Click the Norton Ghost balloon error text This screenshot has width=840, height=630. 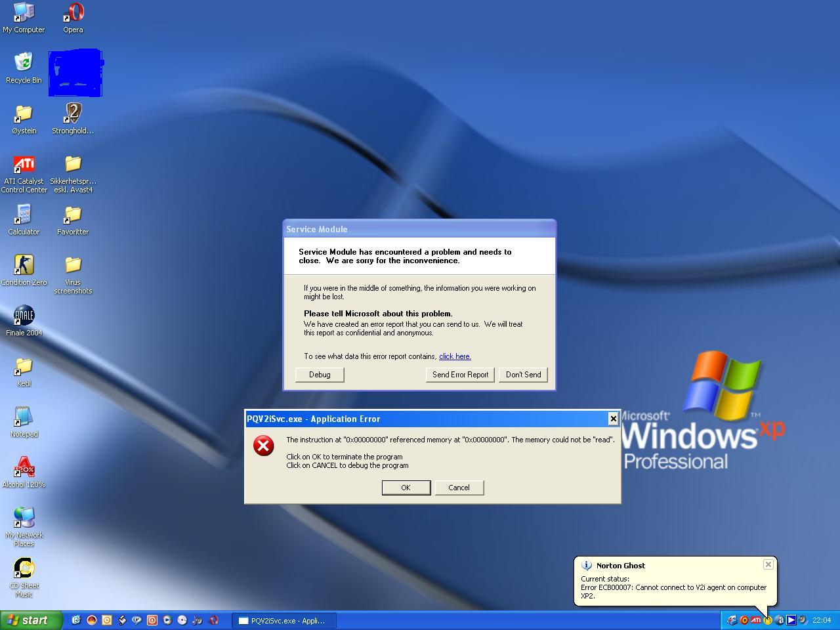tap(673, 592)
